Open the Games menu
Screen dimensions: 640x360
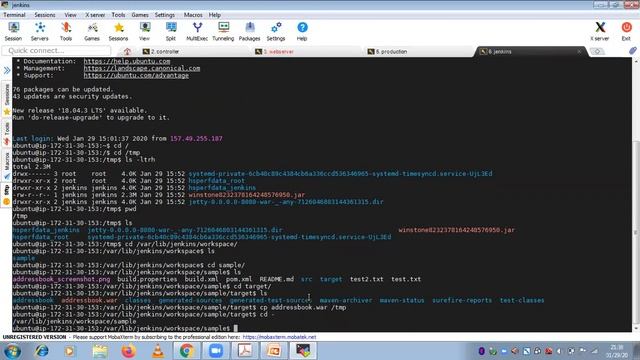[140, 15]
